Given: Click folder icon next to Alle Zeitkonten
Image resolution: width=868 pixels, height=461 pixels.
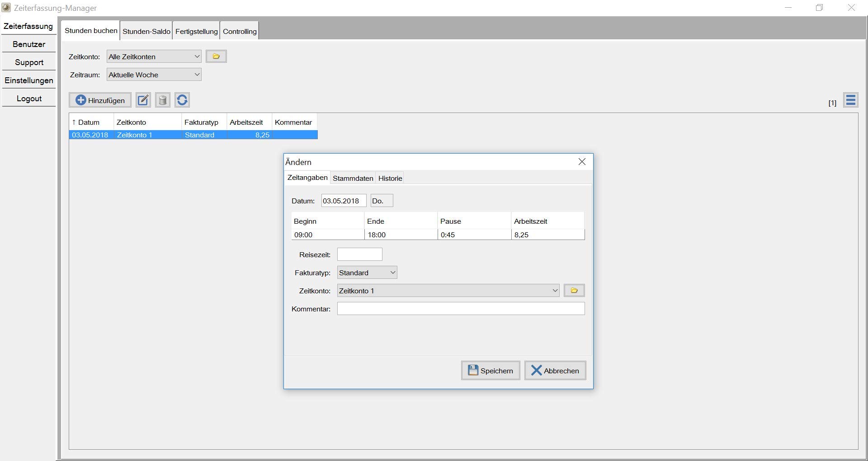Looking at the screenshot, I should 216,56.
